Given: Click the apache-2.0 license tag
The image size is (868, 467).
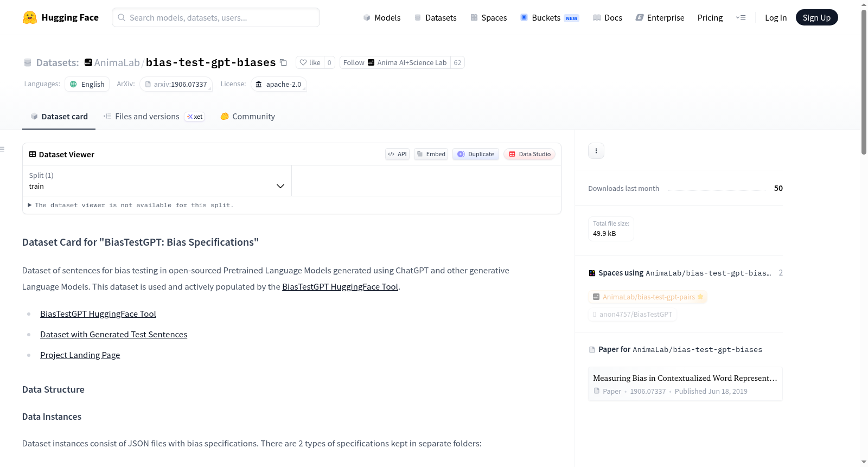Looking at the screenshot, I should point(279,84).
